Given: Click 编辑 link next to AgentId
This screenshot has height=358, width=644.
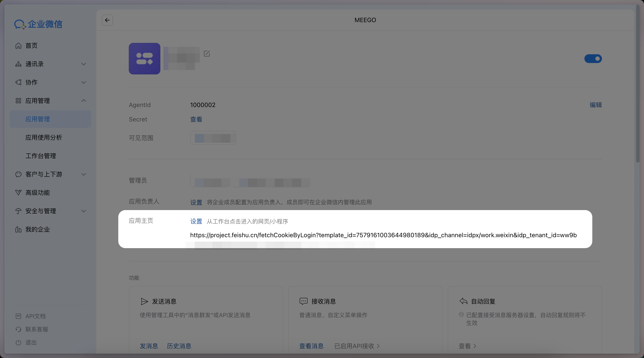Looking at the screenshot, I should tap(596, 105).
